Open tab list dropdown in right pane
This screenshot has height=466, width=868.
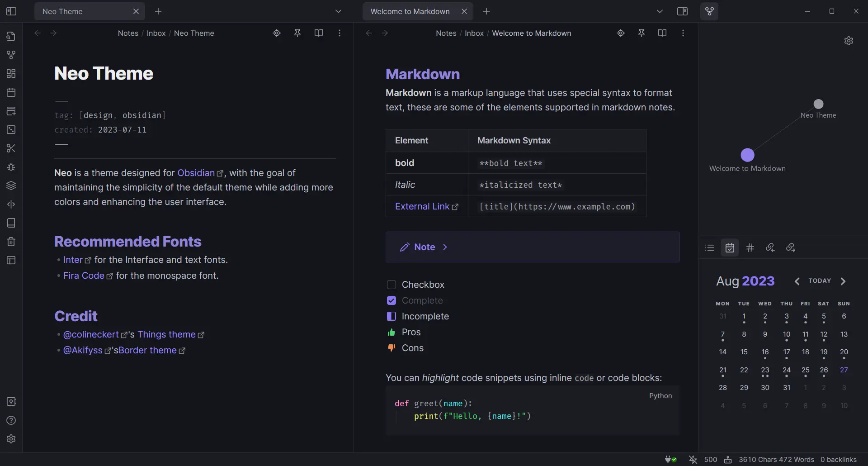660,11
